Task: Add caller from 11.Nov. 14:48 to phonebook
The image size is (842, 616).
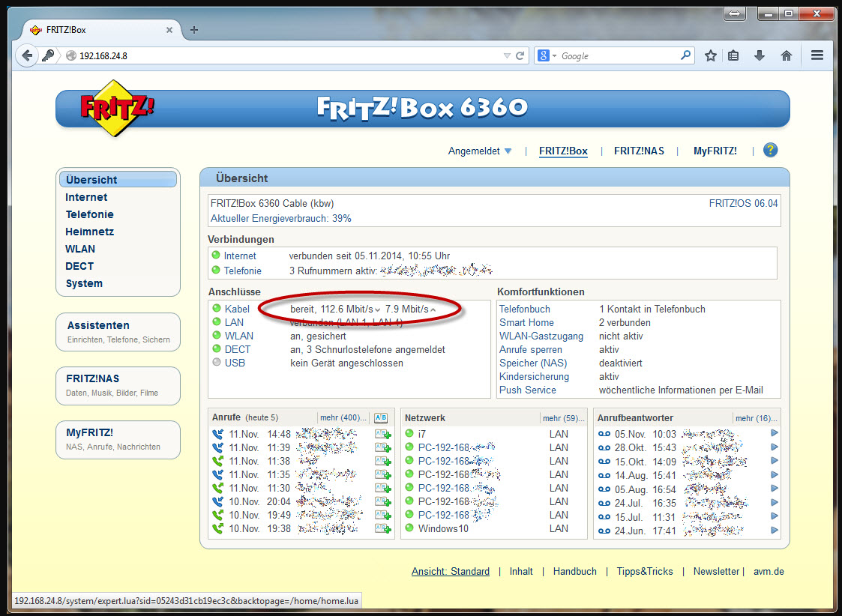Action: tap(383, 434)
